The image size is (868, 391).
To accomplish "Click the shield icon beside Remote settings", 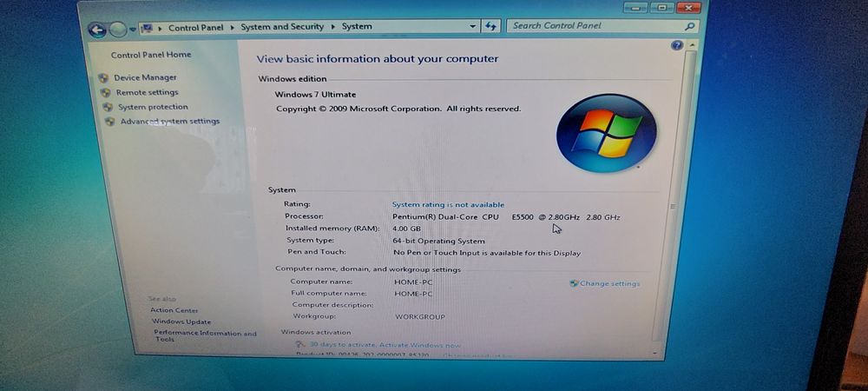I will (x=105, y=93).
